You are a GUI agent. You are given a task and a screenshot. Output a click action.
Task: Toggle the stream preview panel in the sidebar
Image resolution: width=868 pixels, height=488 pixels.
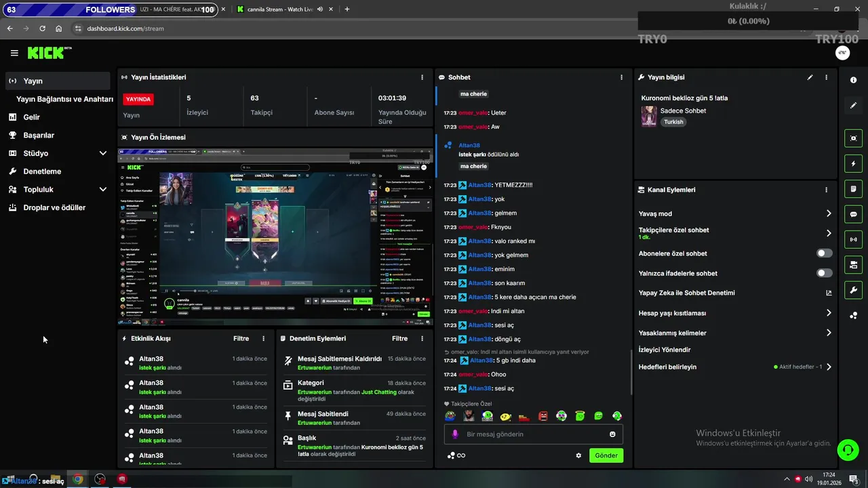pos(853,138)
